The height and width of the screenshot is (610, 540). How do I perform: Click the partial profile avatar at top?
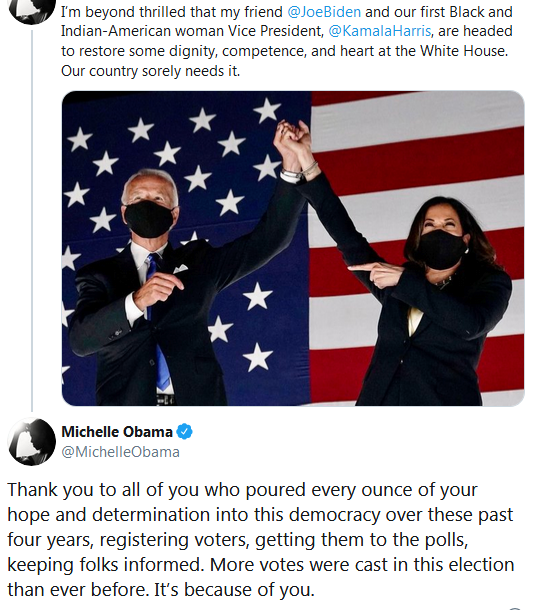click(x=32, y=12)
